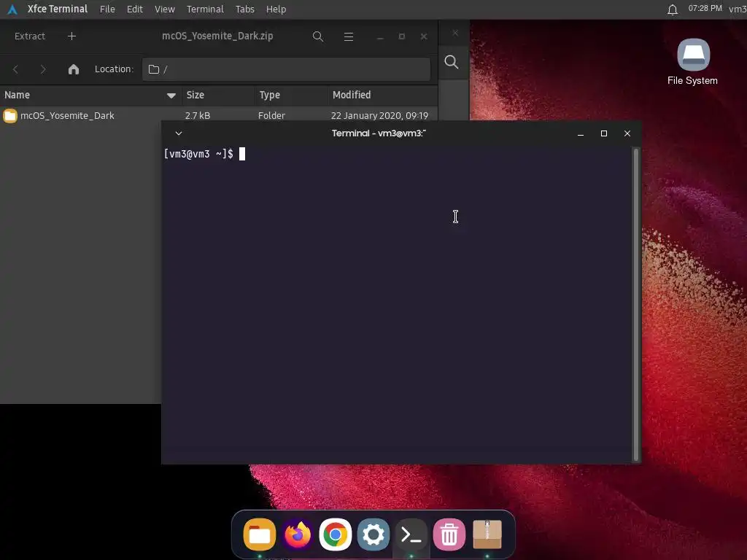Click the terminal vertical scrollbar

[x=635, y=305]
